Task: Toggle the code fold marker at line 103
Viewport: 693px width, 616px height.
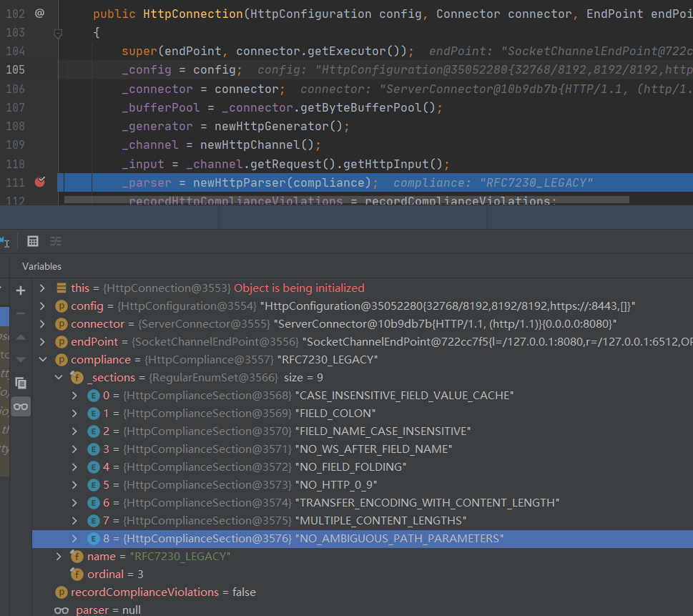Action: pyautogui.click(x=58, y=33)
